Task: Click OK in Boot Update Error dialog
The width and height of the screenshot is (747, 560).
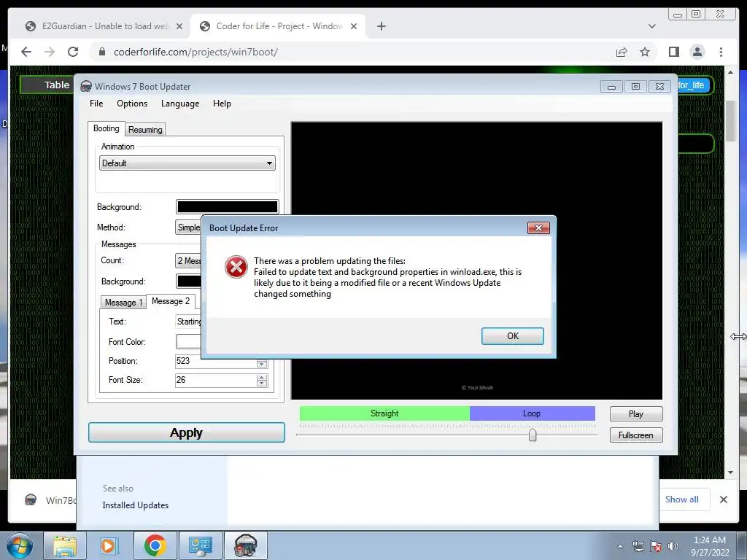Action: (512, 335)
